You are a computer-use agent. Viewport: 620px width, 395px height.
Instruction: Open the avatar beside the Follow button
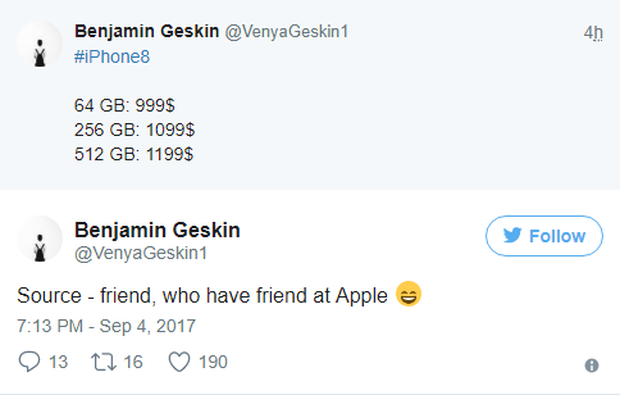pos(40,239)
